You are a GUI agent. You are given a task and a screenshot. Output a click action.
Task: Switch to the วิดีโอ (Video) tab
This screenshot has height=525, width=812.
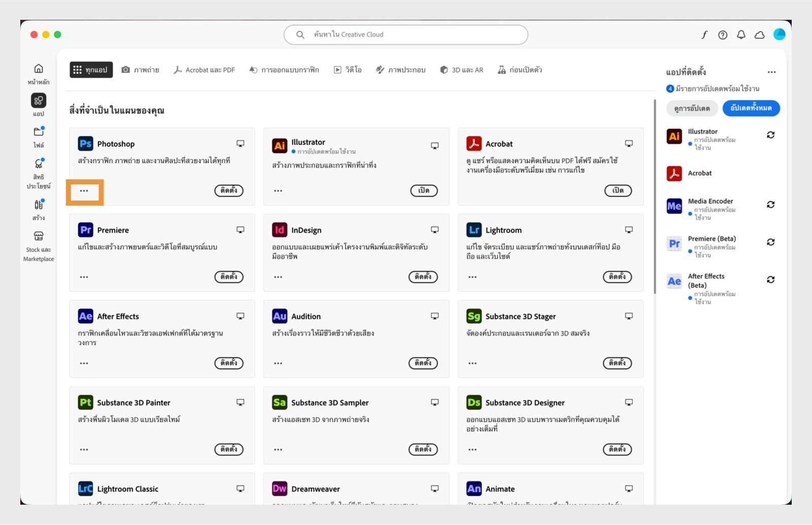[348, 70]
